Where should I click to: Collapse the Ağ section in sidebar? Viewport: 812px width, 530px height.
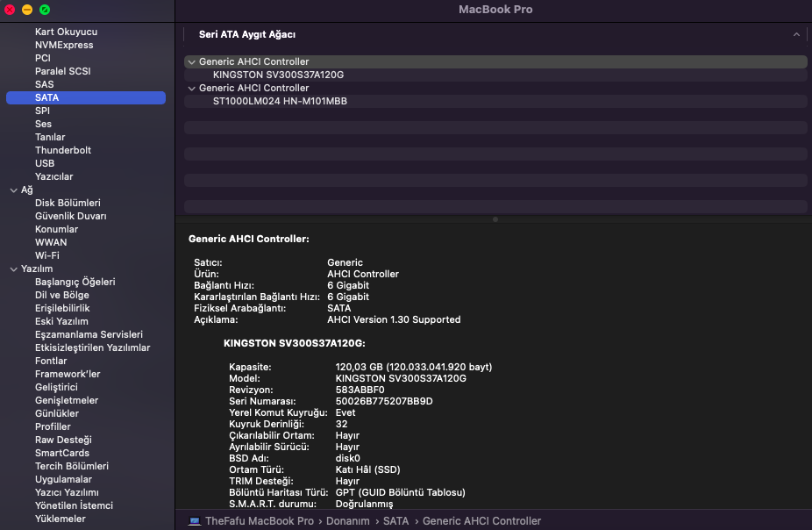coord(13,190)
